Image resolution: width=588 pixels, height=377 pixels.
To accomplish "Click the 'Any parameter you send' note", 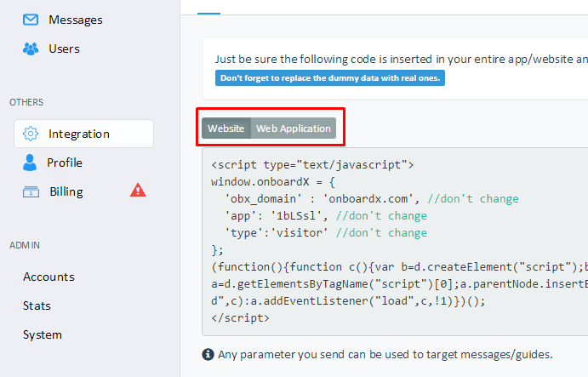I will (385, 355).
